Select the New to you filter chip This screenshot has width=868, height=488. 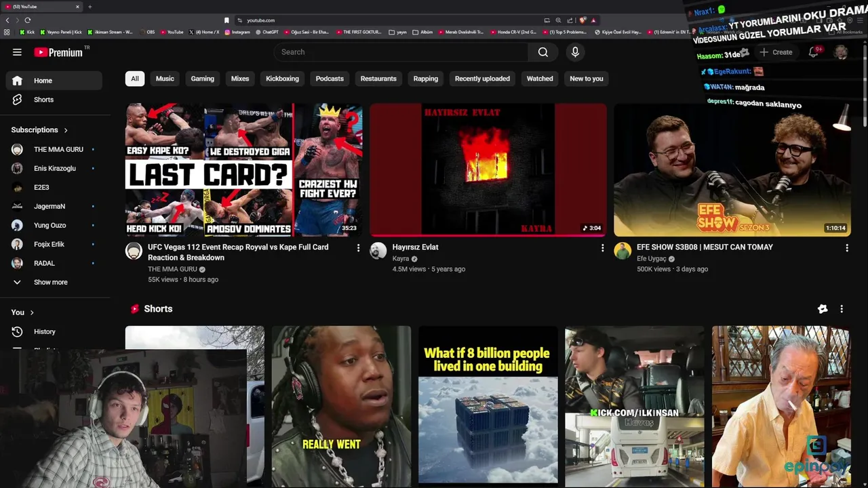(x=587, y=79)
